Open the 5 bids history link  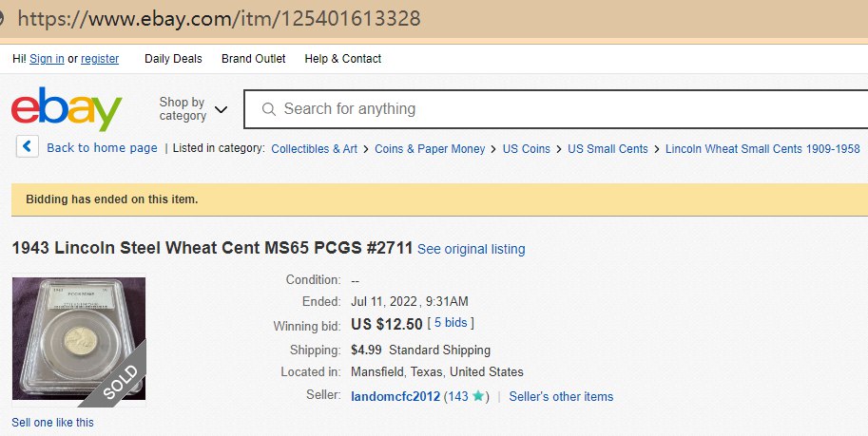click(x=453, y=323)
